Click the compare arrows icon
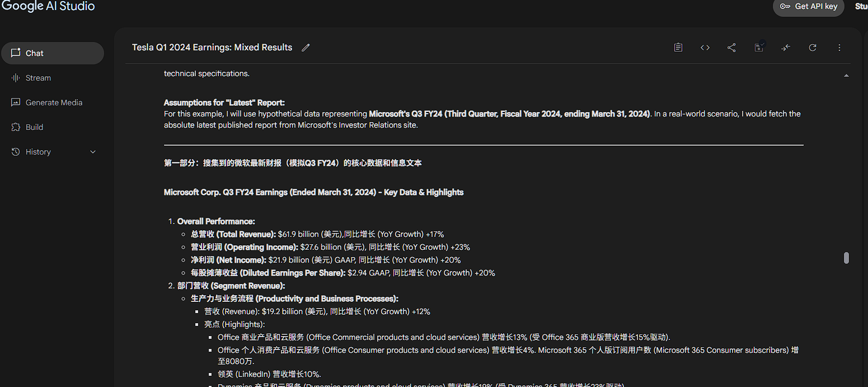 pyautogui.click(x=786, y=48)
